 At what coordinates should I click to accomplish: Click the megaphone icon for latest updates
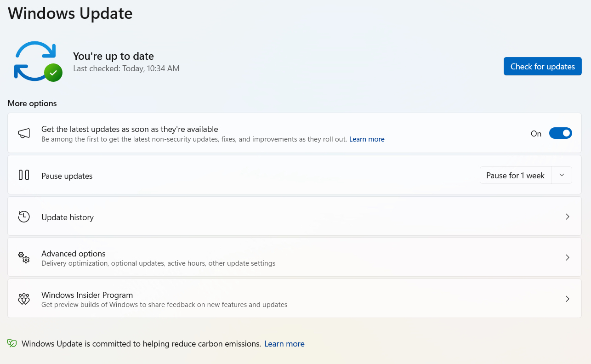point(24,133)
